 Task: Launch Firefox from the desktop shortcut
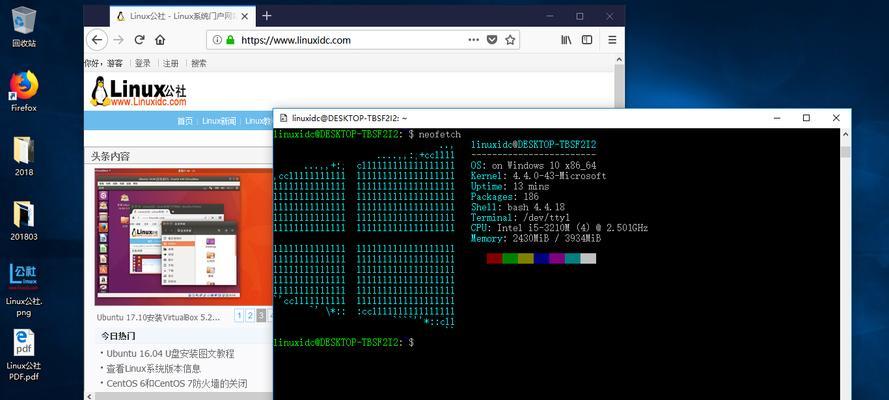24,91
